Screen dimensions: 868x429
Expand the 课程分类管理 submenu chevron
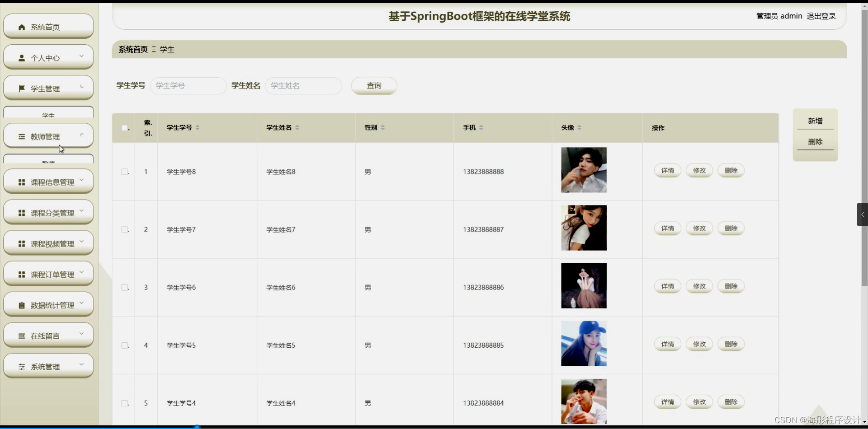click(x=81, y=210)
